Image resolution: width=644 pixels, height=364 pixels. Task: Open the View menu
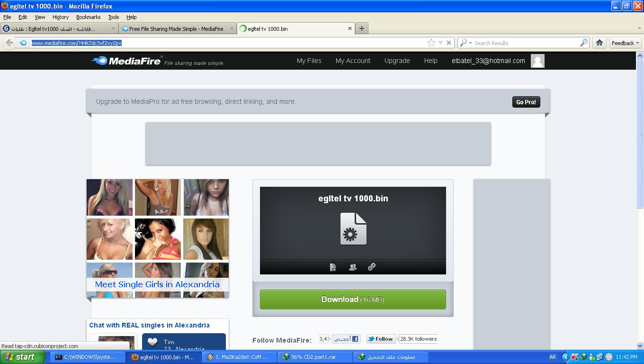pyautogui.click(x=40, y=17)
